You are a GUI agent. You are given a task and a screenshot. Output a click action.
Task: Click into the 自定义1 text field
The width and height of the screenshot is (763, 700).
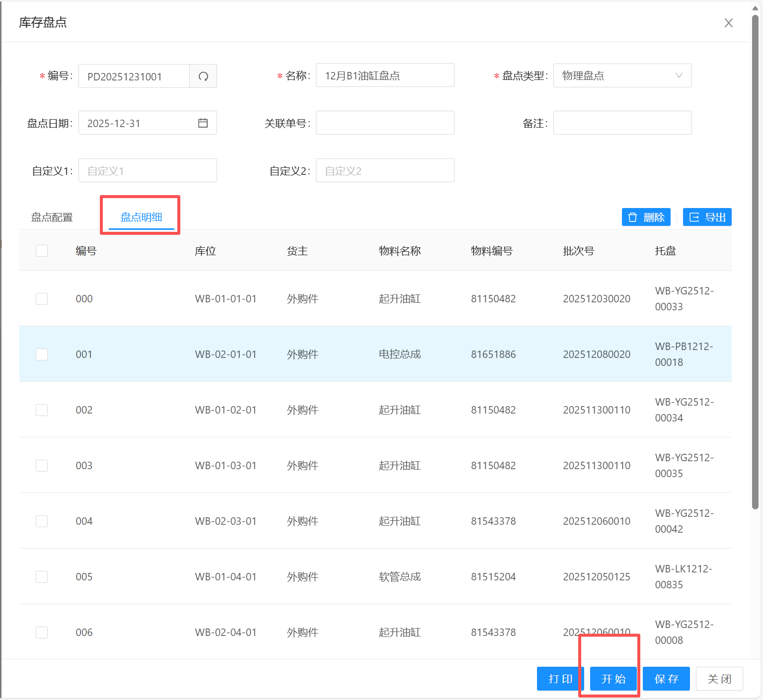[148, 171]
